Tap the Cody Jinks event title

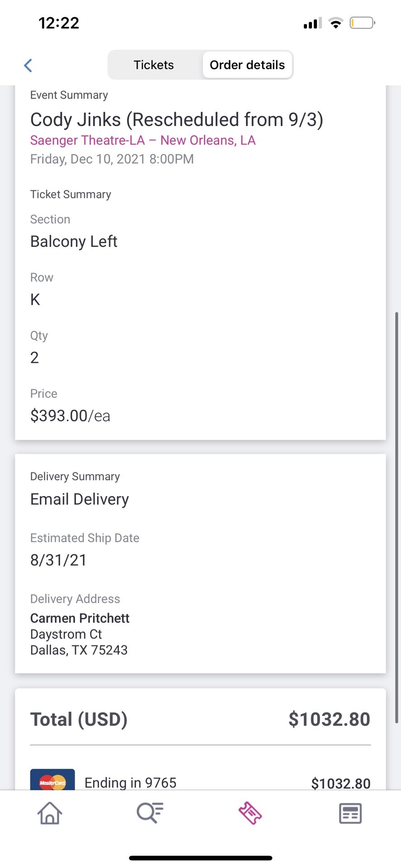pos(177,120)
